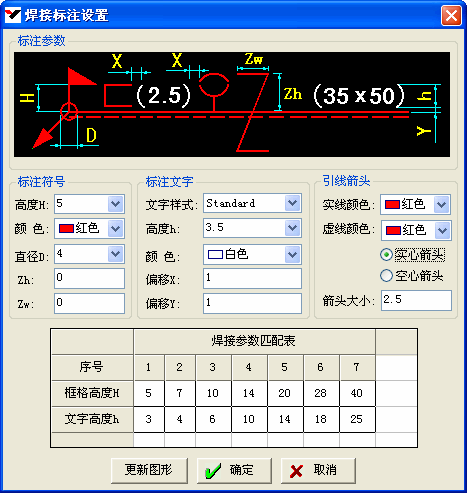
Task: Click the 更新图形 button
Action: tap(149, 470)
